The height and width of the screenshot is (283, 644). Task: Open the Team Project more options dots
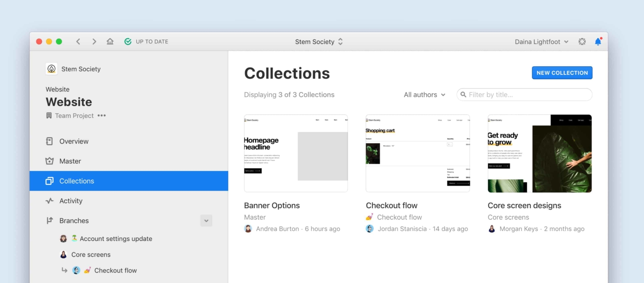coord(102,115)
